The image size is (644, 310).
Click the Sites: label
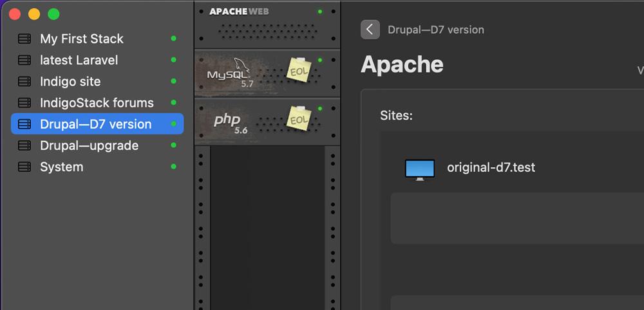tap(396, 116)
